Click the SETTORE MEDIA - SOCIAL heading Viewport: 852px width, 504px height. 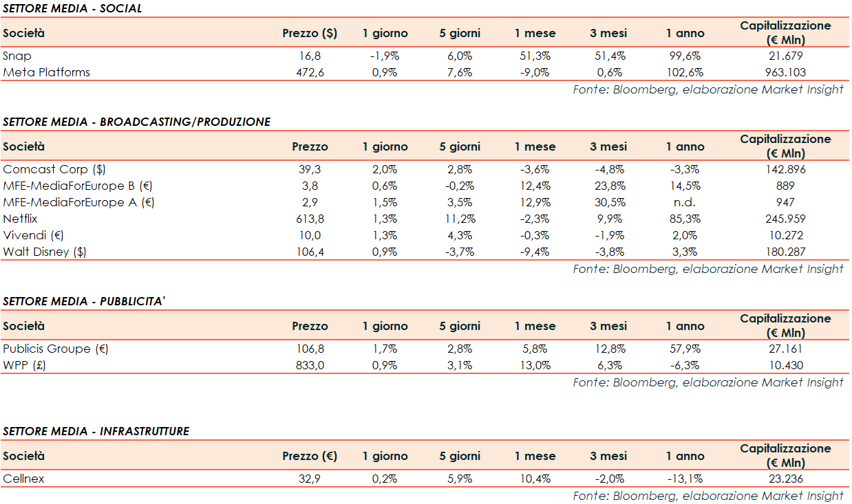(x=72, y=8)
